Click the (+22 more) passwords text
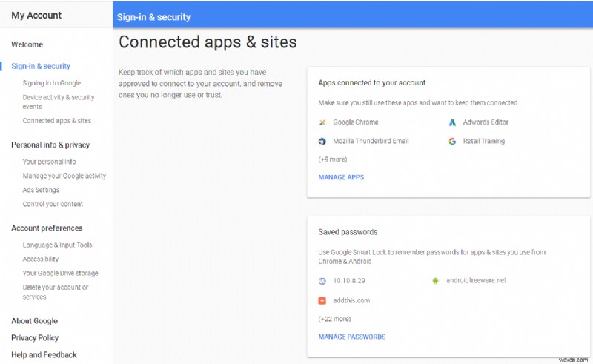 click(334, 319)
